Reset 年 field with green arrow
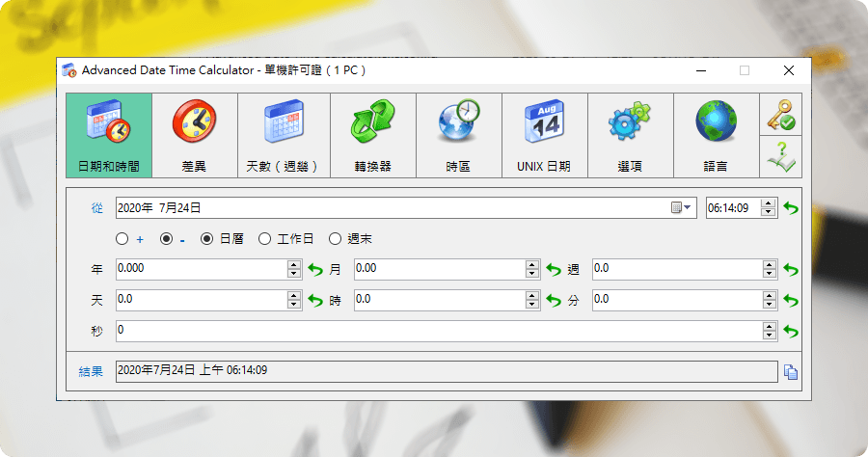868x457 pixels. click(x=315, y=270)
